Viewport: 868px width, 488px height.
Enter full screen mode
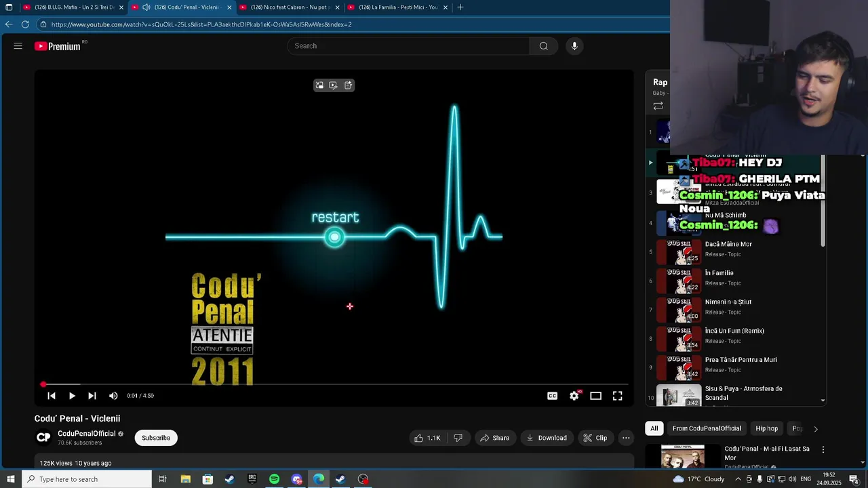(x=618, y=396)
